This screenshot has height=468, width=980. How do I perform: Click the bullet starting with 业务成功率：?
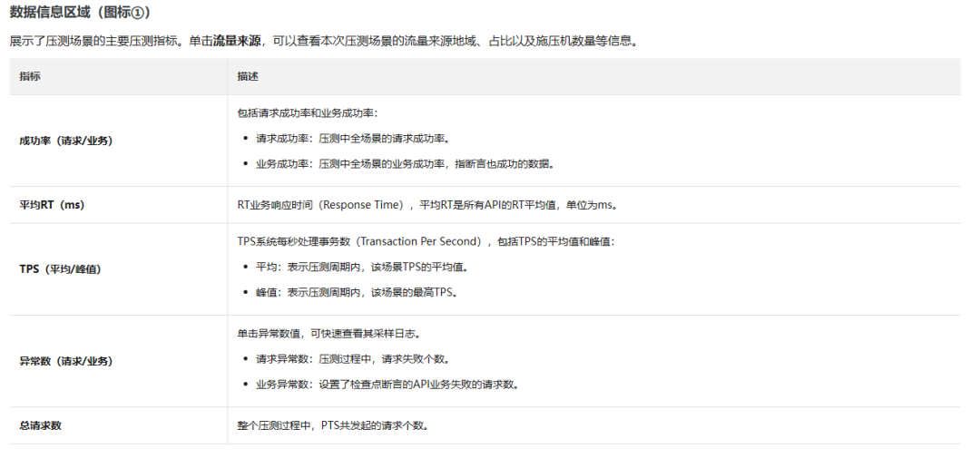[x=405, y=164]
